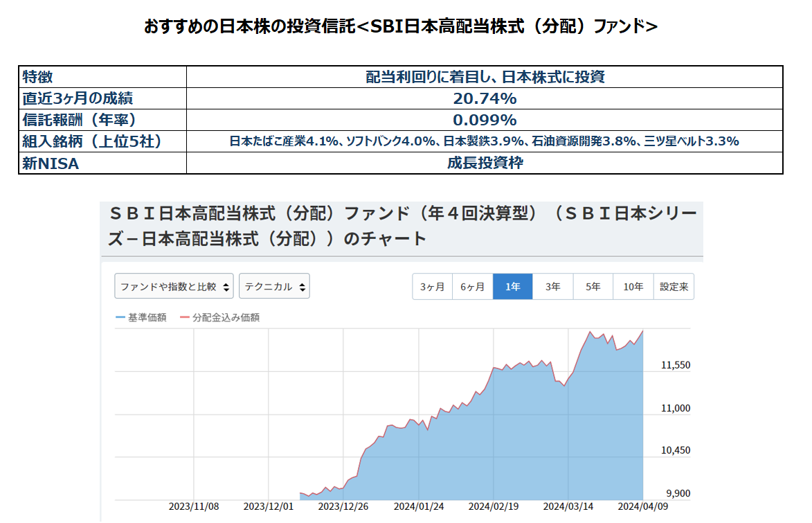The height and width of the screenshot is (523, 812).
Task: Click the 20.74% performance value
Action: click(x=485, y=98)
